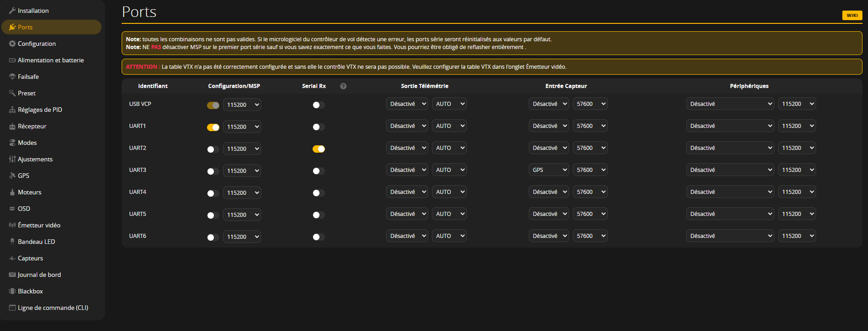Go to the Récepteur section
Image resolution: width=868 pixels, height=331 pixels.
click(x=32, y=126)
